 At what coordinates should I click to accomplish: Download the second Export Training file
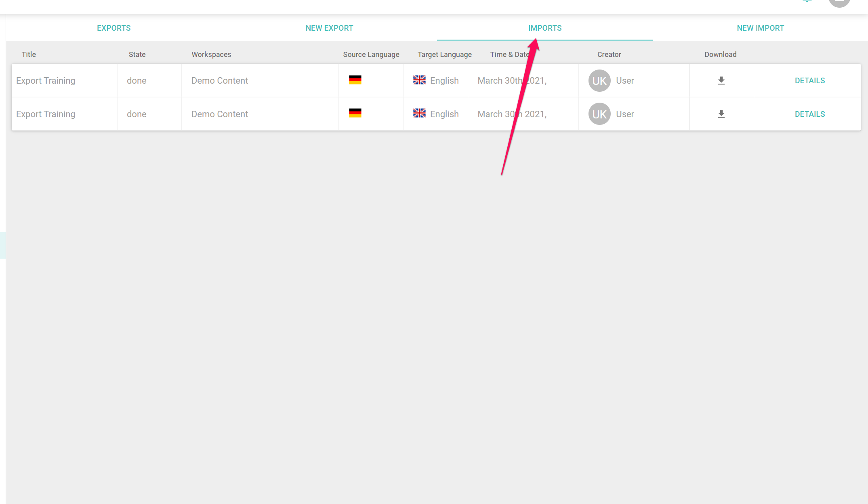pos(721,114)
